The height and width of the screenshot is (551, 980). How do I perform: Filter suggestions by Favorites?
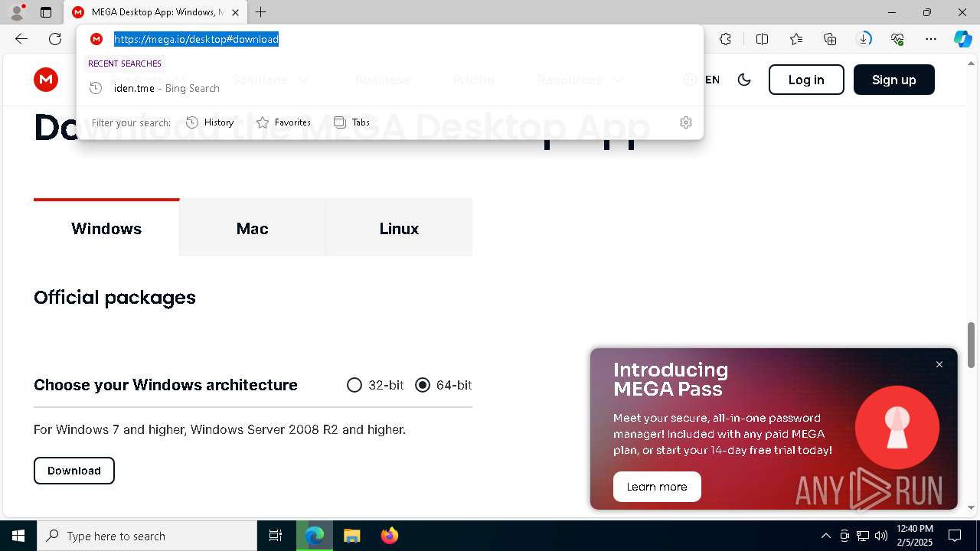click(x=283, y=122)
